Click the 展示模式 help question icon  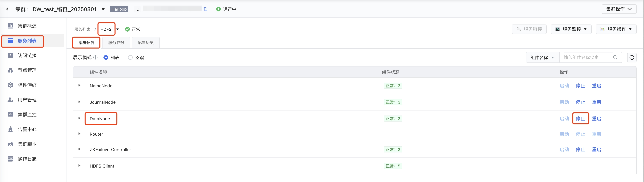click(x=96, y=57)
